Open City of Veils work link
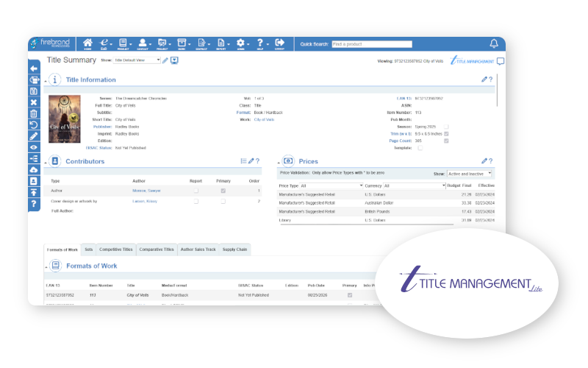This screenshot has width=588, height=368. click(x=264, y=119)
